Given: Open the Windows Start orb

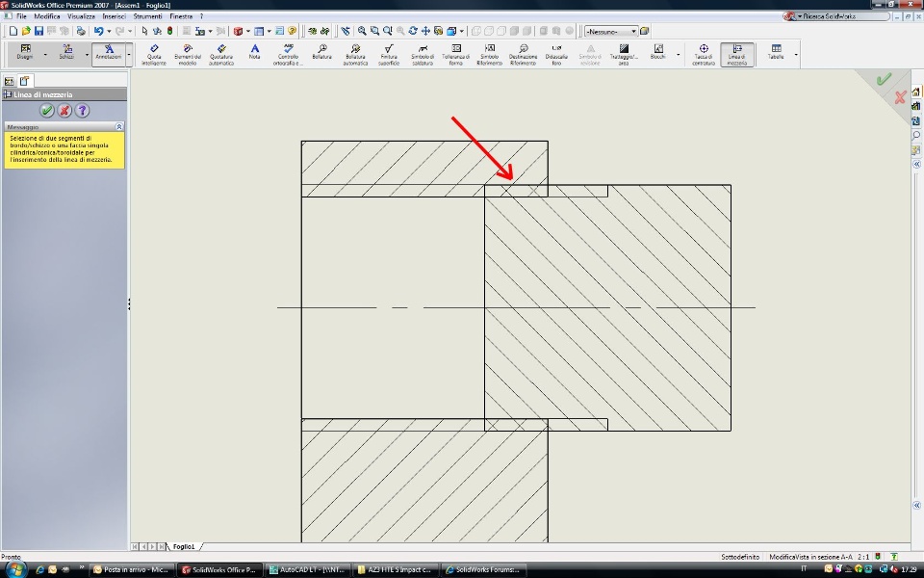Looking at the screenshot, I should [15, 569].
